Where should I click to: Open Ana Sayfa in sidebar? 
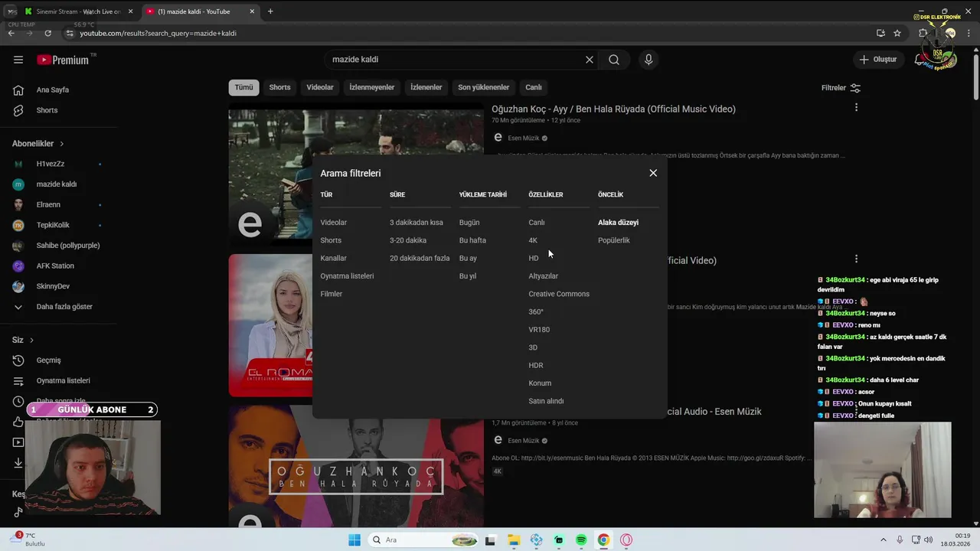click(53, 90)
